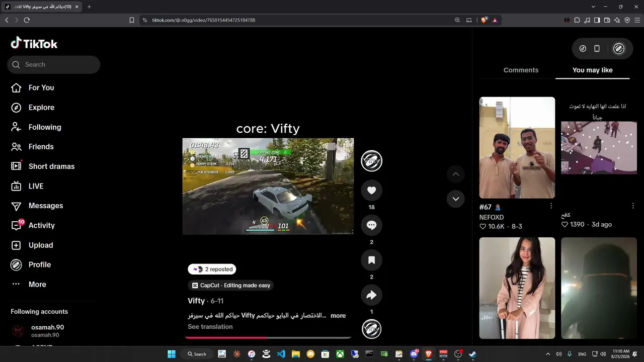Open CapCut Editing made easy link
644x362 pixels.
pos(231,286)
